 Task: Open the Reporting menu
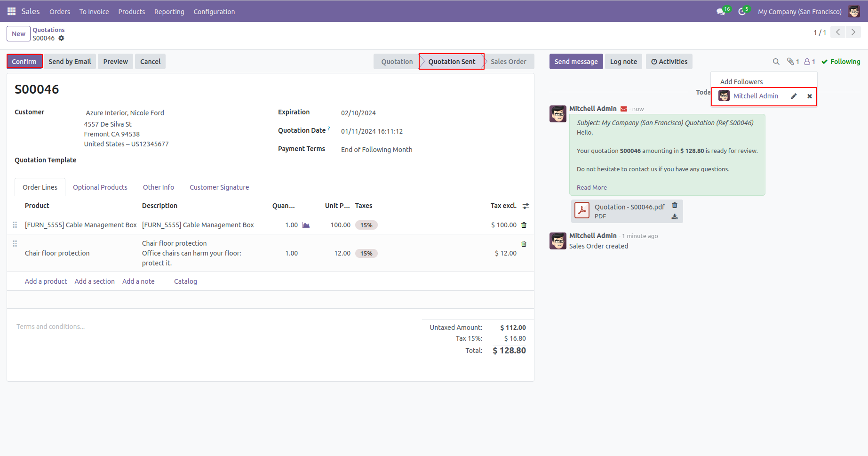(169, 12)
